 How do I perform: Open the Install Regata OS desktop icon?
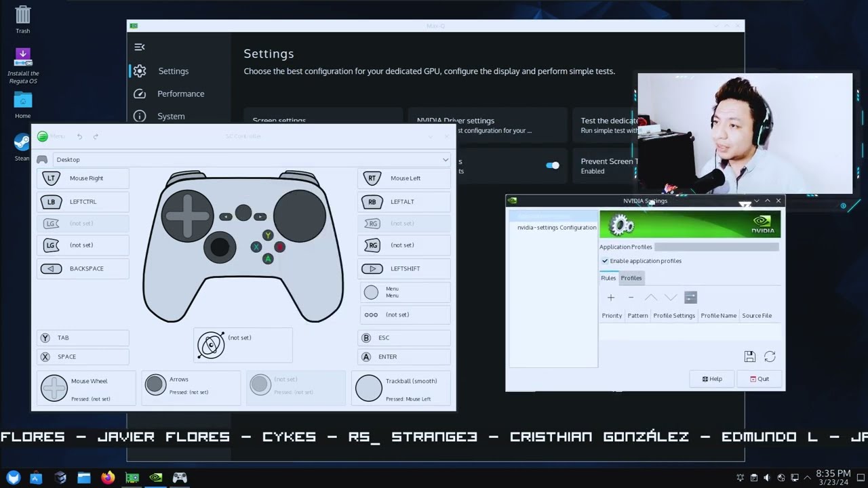23,66
